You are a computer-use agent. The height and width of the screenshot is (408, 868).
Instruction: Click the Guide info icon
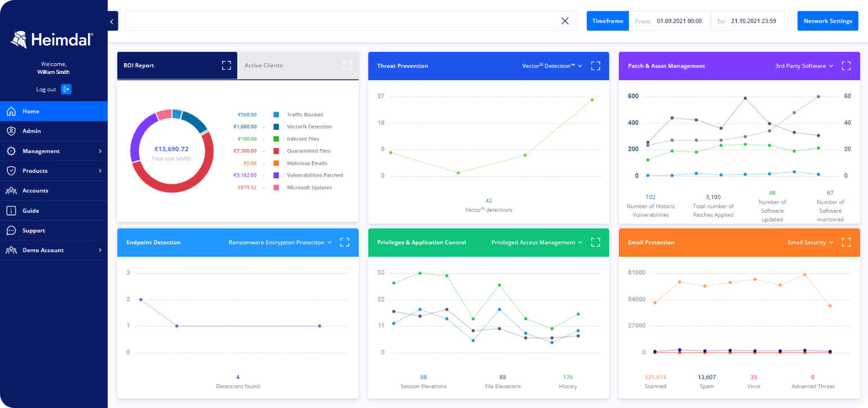11,210
